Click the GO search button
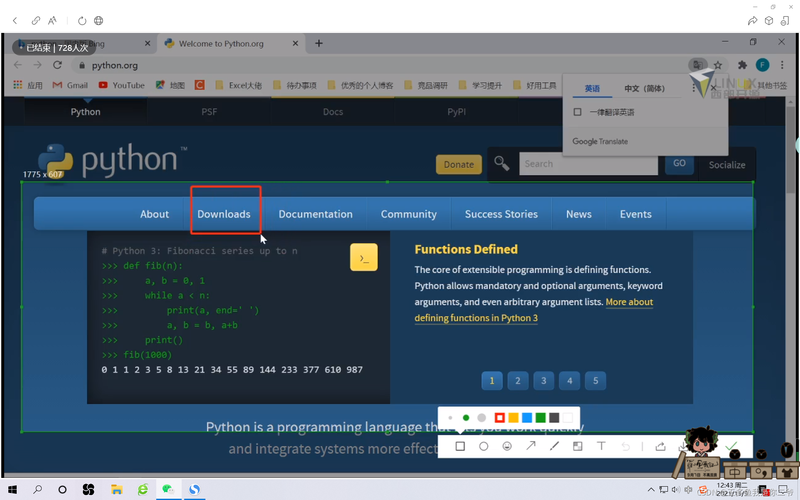Viewport: 800px width, 500px height. [x=679, y=163]
